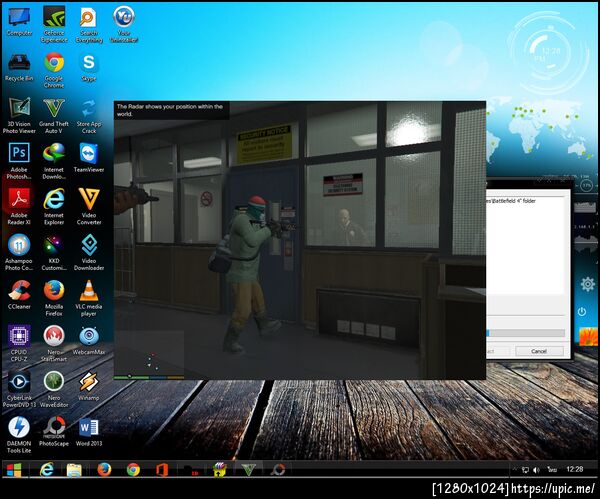Click the Windows Start button
This screenshot has height=499, width=600.
tap(14, 470)
